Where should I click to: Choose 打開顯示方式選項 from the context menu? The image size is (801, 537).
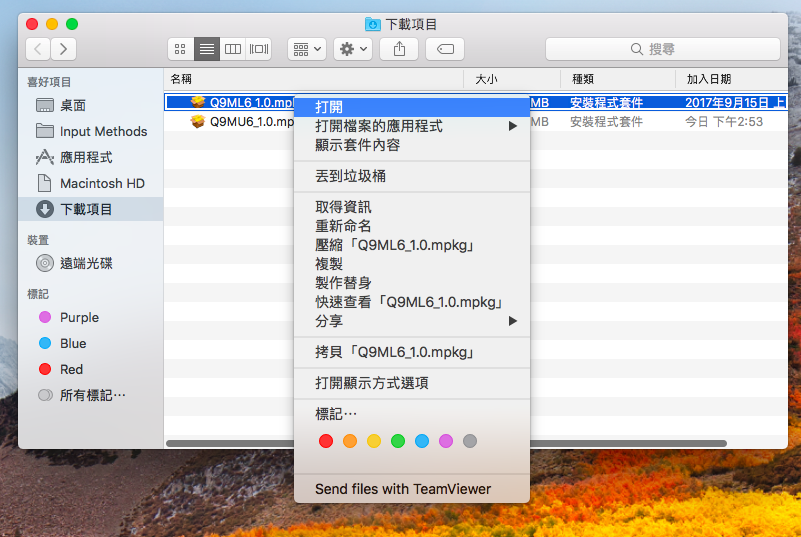click(412, 383)
